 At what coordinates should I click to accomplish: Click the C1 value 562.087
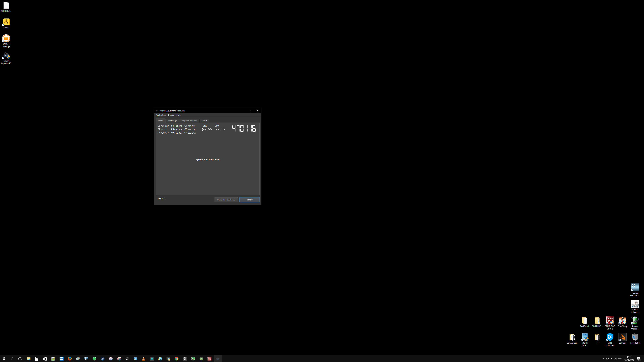coord(165,126)
